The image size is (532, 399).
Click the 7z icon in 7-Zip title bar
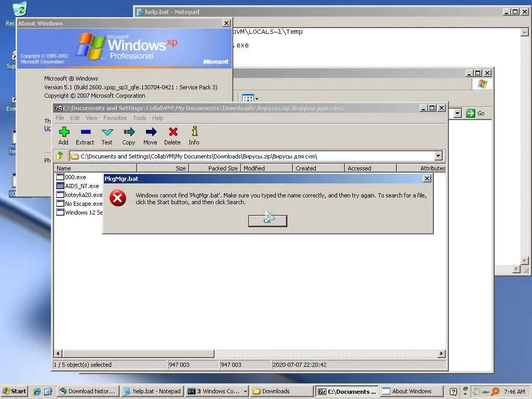coord(58,108)
